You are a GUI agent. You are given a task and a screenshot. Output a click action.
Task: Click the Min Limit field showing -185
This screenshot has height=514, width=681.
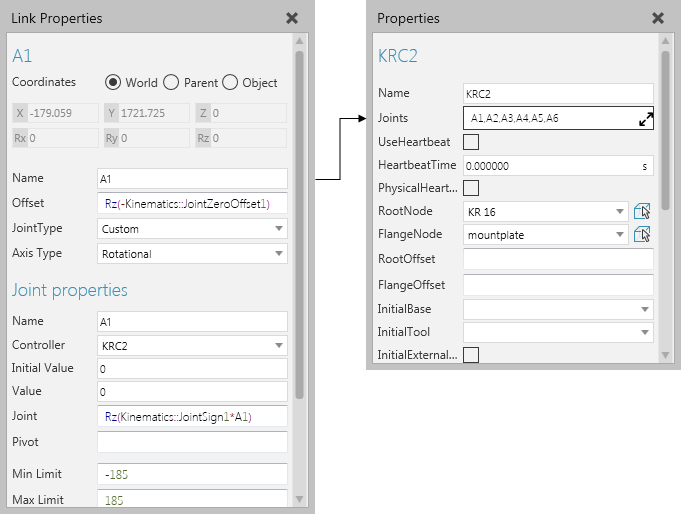click(192, 474)
